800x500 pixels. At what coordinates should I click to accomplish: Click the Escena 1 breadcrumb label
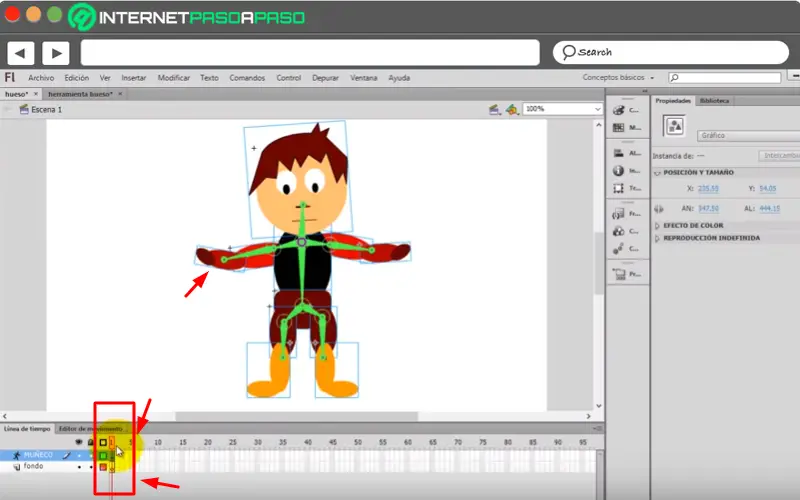46,109
